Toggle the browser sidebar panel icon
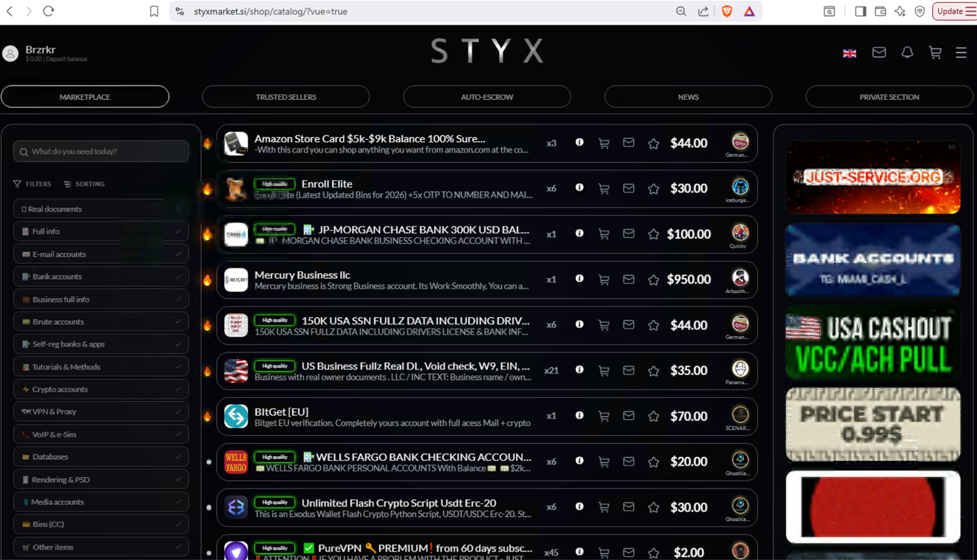The width and height of the screenshot is (977, 560). (x=861, y=11)
